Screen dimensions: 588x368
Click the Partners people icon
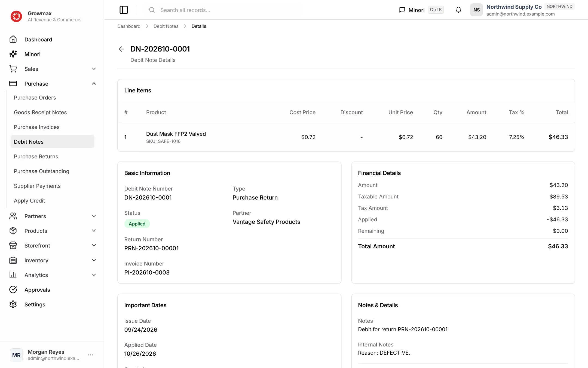[13, 216]
